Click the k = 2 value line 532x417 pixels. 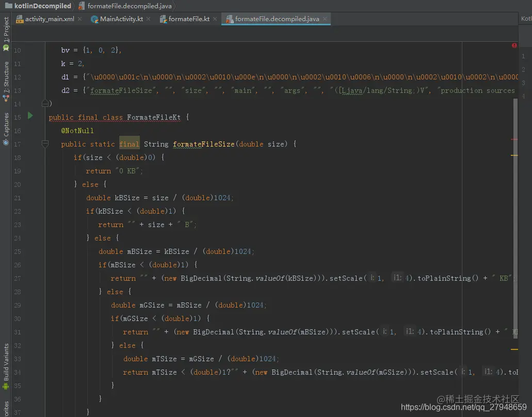(x=72, y=64)
